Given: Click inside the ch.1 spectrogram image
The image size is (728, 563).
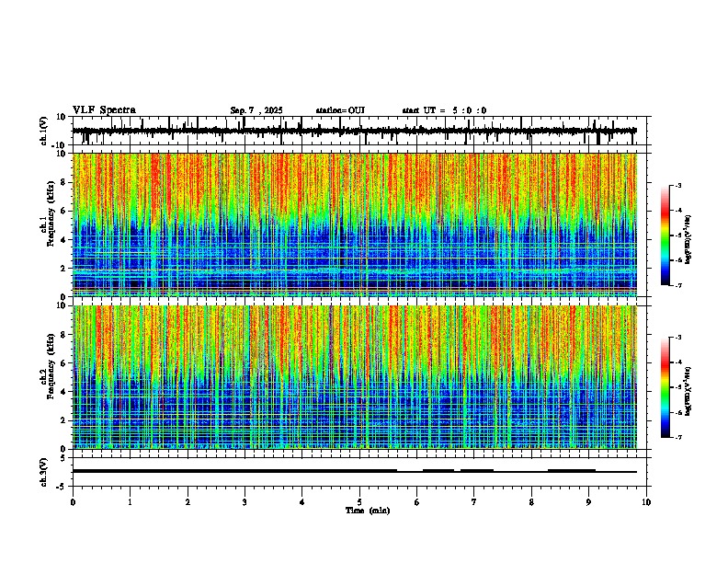Looking at the screenshot, I should pos(355,224).
